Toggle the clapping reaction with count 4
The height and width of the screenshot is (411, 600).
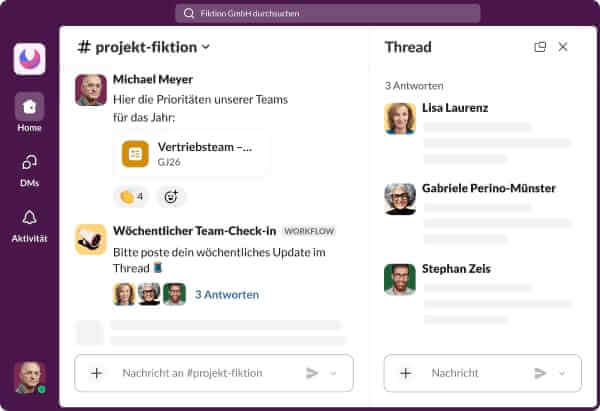131,197
